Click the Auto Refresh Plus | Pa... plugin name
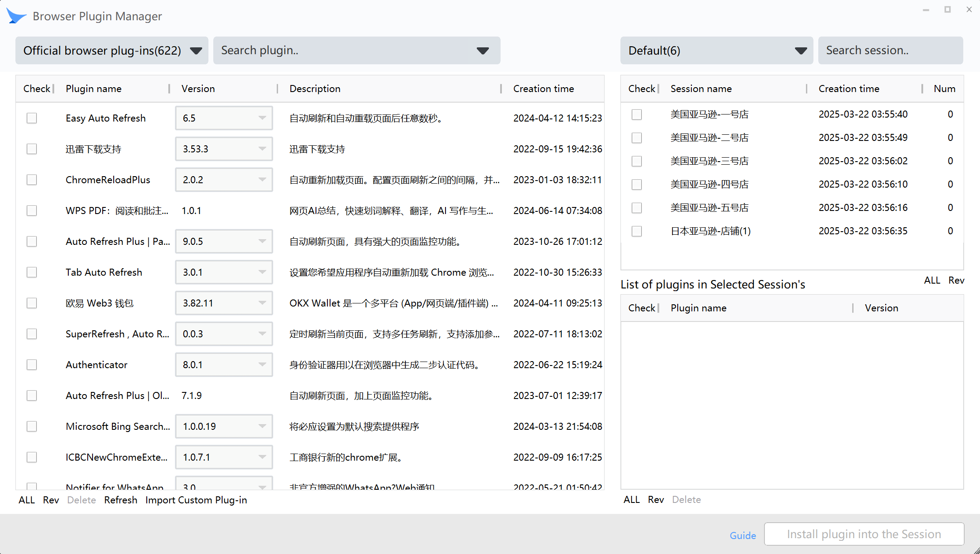 tap(118, 241)
